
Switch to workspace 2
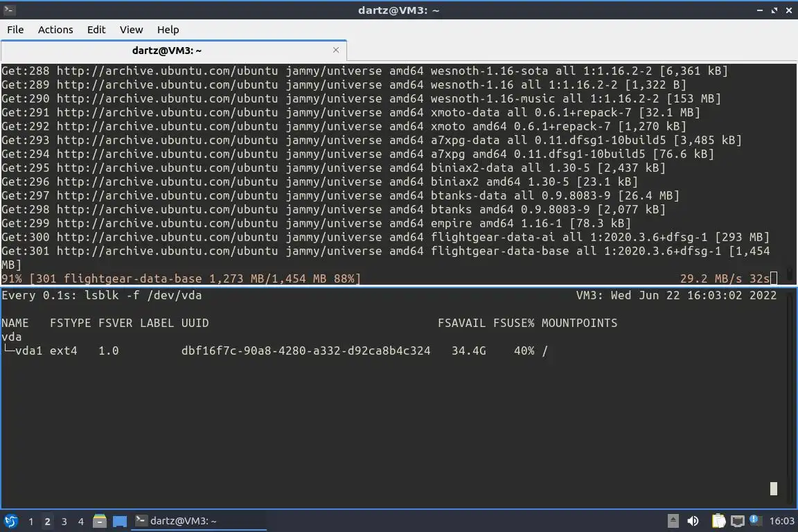[x=47, y=522]
